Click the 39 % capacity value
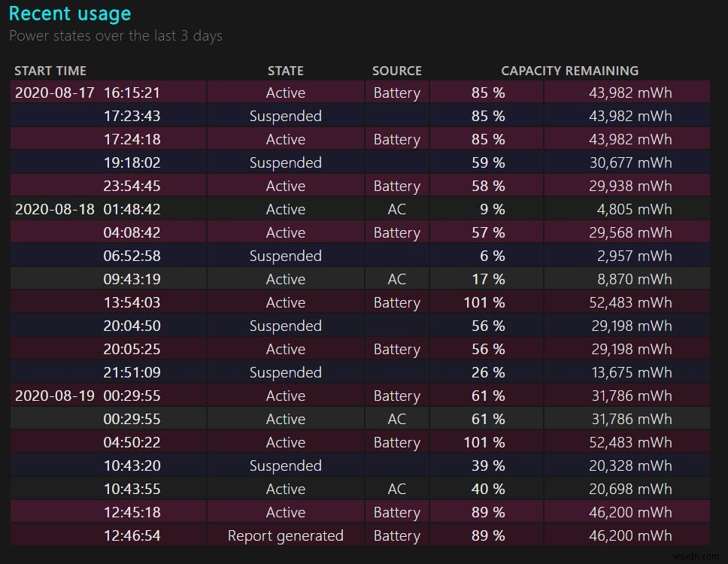The width and height of the screenshot is (728, 564). pyautogui.click(x=488, y=465)
